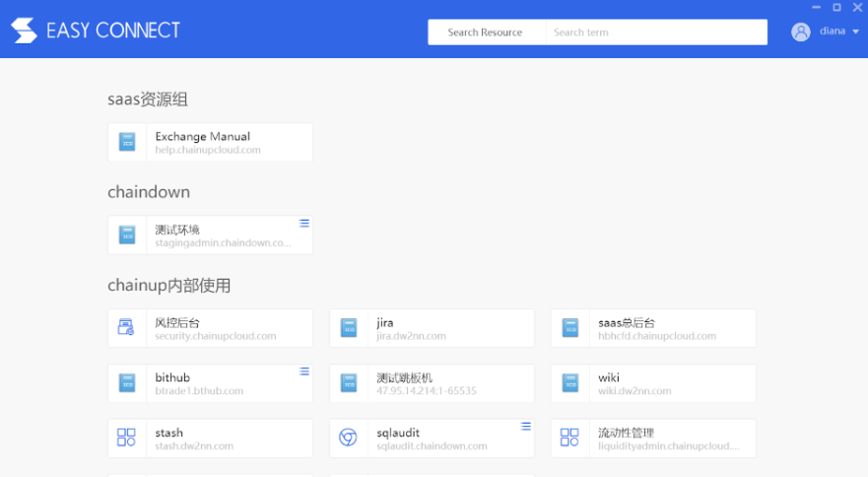Image resolution: width=868 pixels, height=477 pixels.
Task: Click the 流动性管理 app grid icon
Action: click(x=569, y=438)
